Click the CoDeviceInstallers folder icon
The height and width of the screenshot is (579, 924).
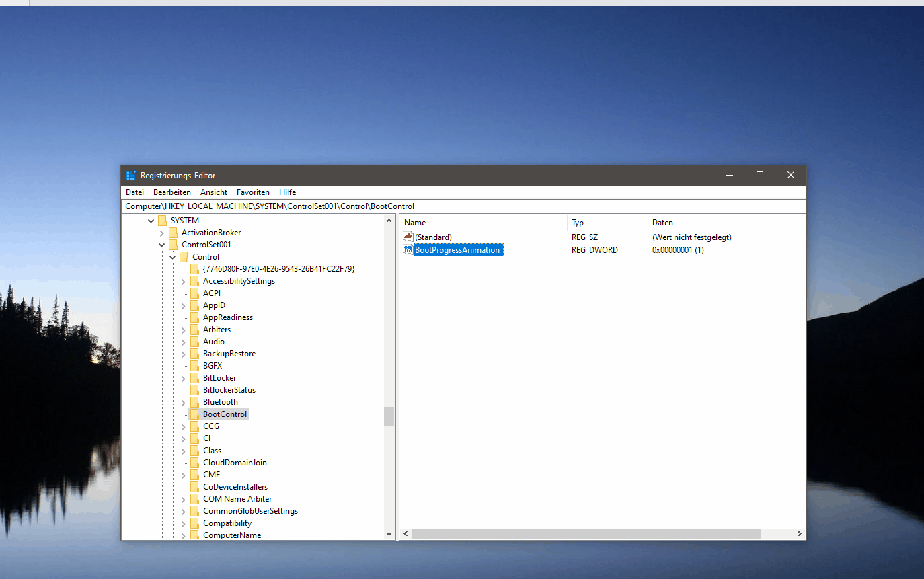pos(194,487)
